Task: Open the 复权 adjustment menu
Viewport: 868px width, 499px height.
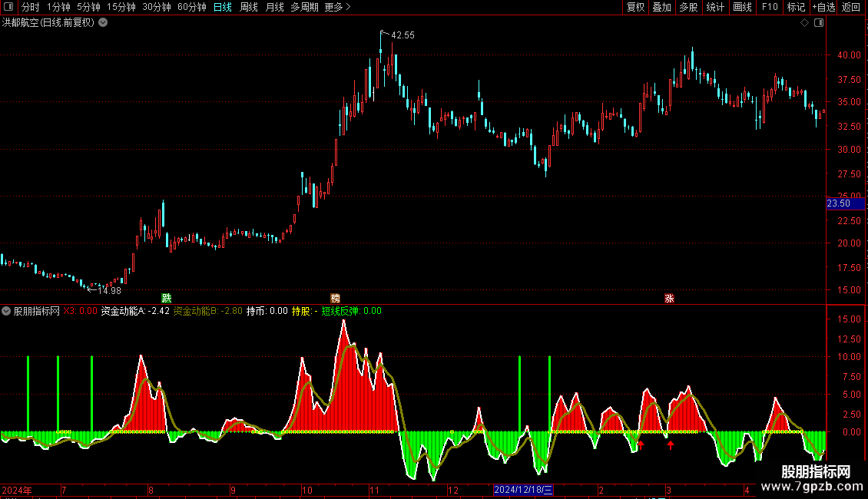Action: pos(635,7)
